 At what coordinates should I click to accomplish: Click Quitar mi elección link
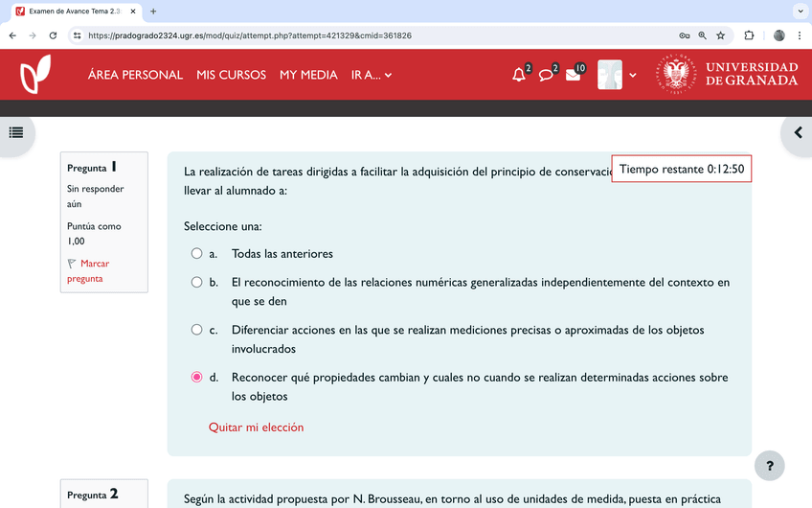tap(256, 427)
